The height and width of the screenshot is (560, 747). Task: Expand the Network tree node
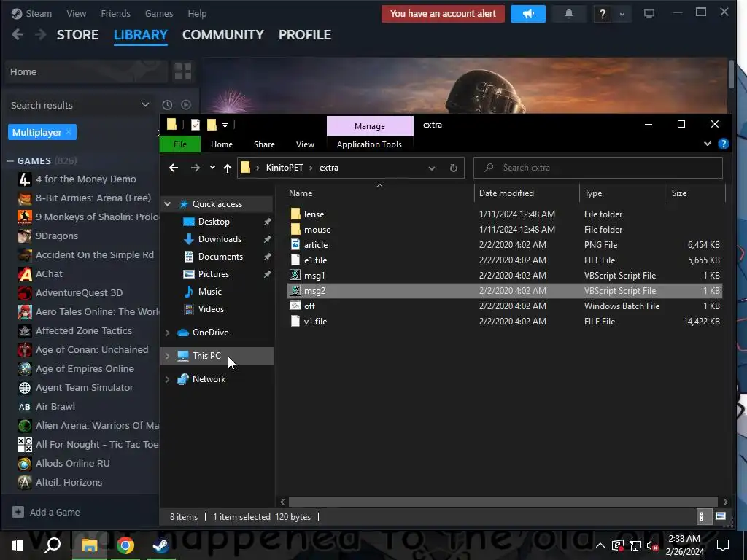pyautogui.click(x=167, y=379)
